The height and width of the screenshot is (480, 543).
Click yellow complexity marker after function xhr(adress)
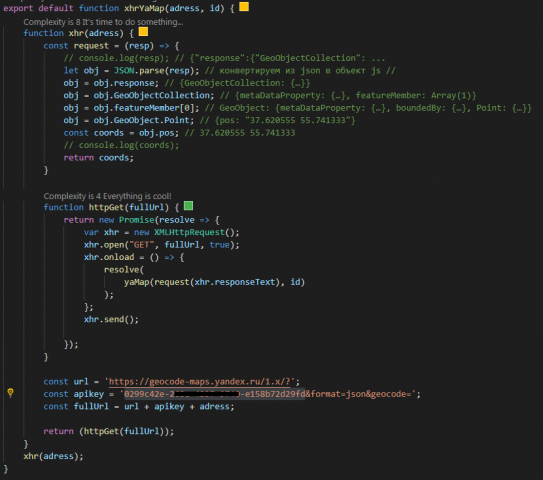coord(143,32)
